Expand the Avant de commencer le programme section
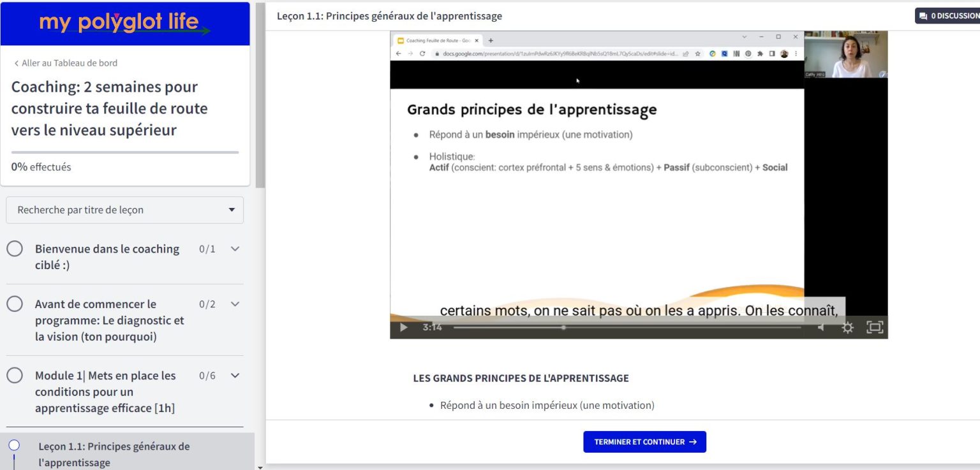980x470 pixels. [235, 304]
